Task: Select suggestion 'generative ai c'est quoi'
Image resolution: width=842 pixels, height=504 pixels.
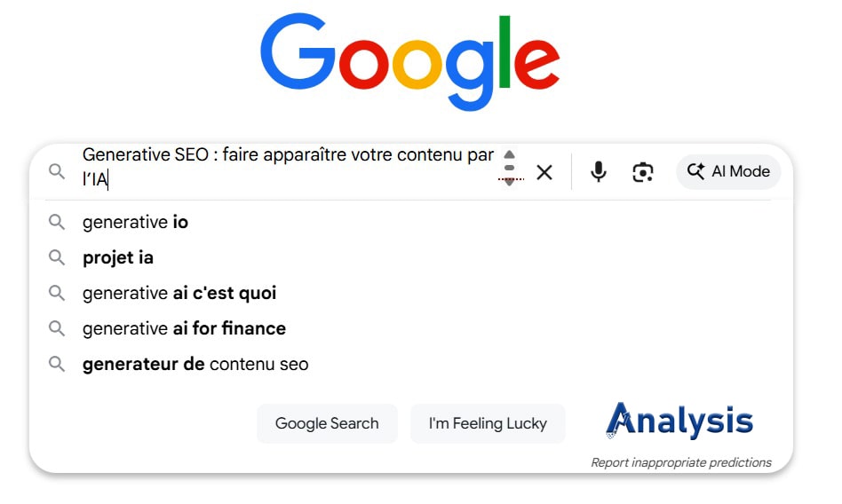Action: tap(179, 293)
